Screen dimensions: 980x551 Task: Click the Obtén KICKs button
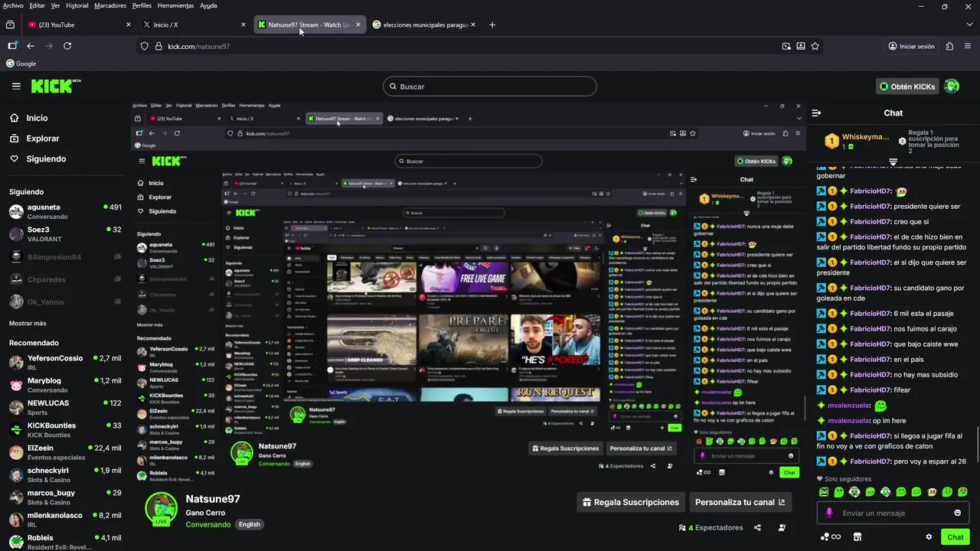(907, 86)
